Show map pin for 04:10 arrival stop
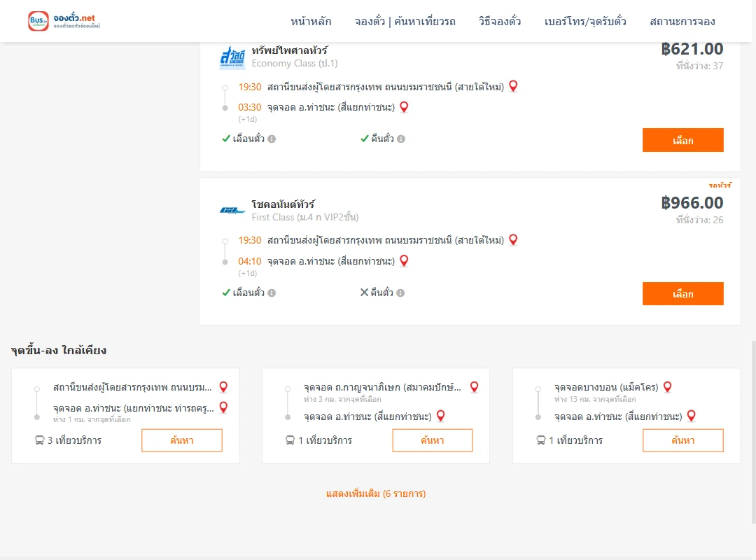Screen dimensions: 756x560 coord(404,261)
